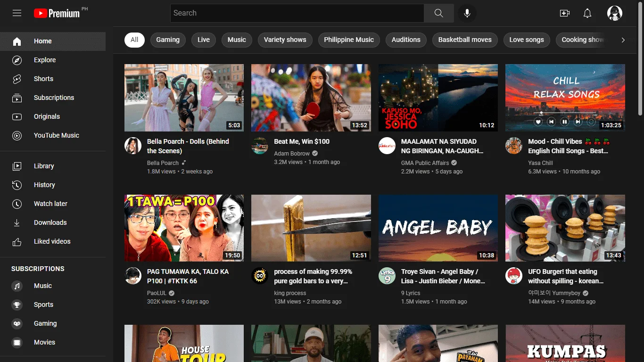This screenshot has height=362, width=644.
Task: Click the magnifier search button
Action: pyautogui.click(x=438, y=13)
